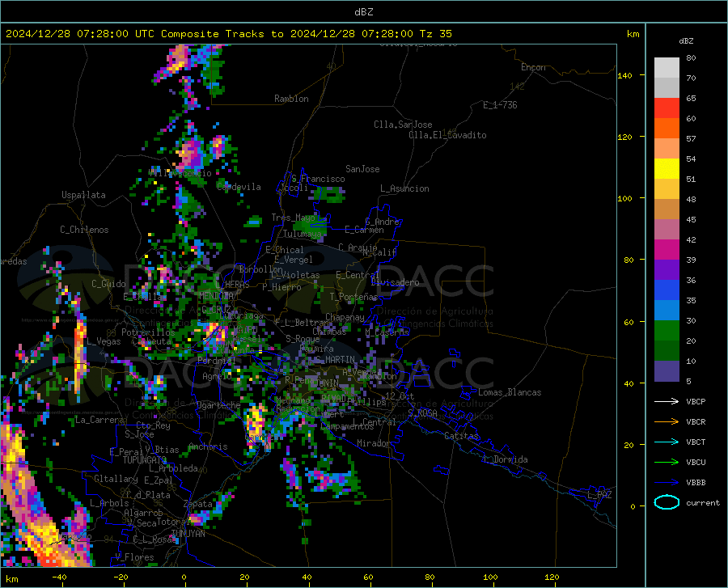Click the 'Zapata' map label
Screen dimensions: 728x588
click(198, 504)
